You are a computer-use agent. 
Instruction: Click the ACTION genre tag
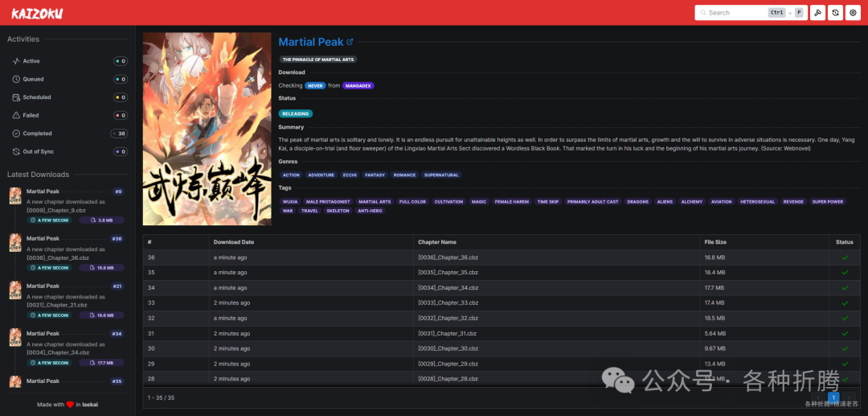click(x=291, y=175)
